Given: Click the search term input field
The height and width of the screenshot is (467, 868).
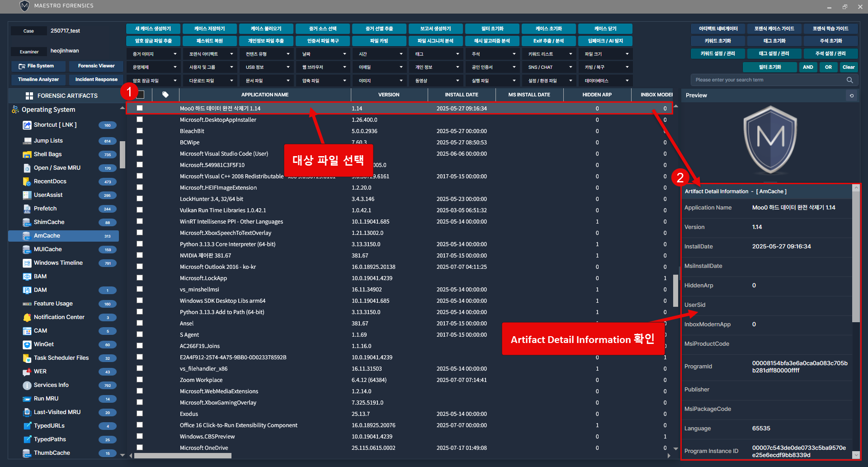Looking at the screenshot, I should [x=769, y=80].
